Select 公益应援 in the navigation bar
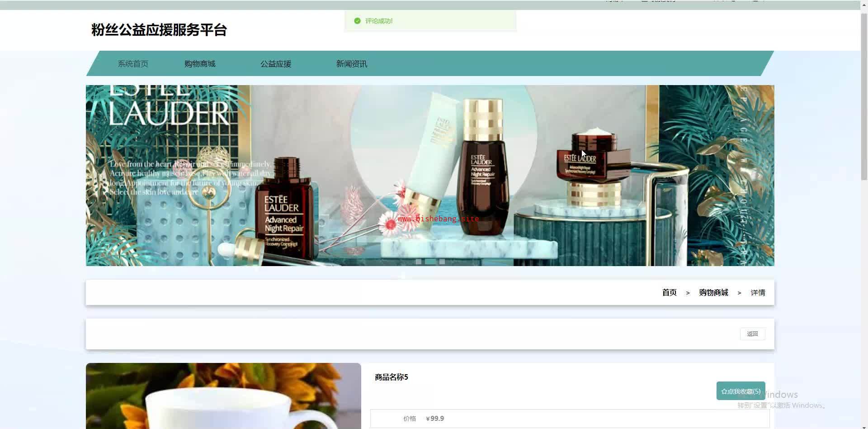This screenshot has height=429, width=868. (x=276, y=64)
